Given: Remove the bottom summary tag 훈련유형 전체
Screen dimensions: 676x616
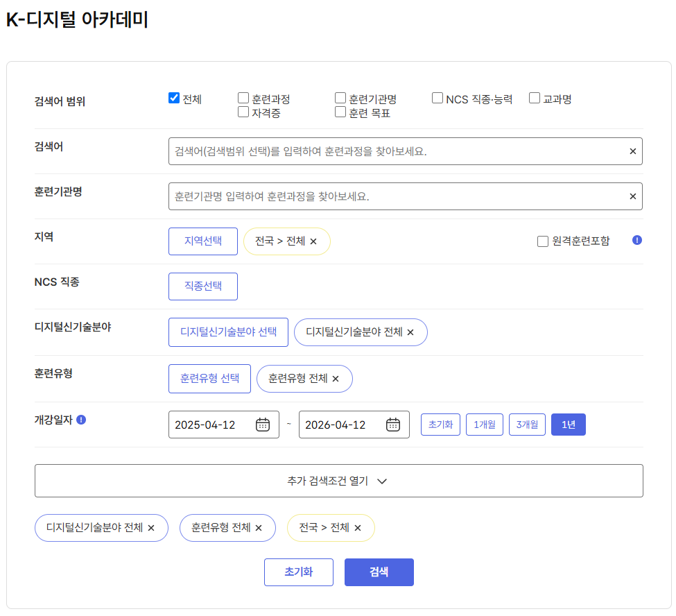Looking at the screenshot, I should click(259, 528).
